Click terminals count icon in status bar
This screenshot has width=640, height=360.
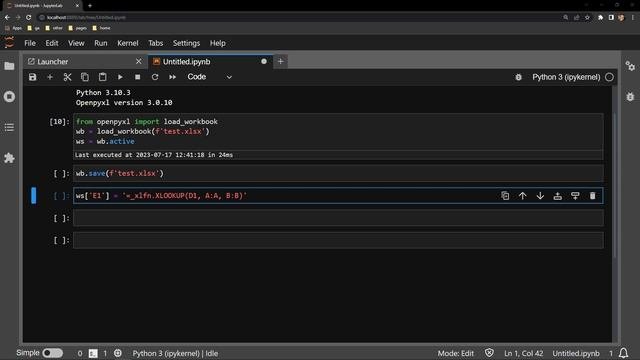click(93, 353)
